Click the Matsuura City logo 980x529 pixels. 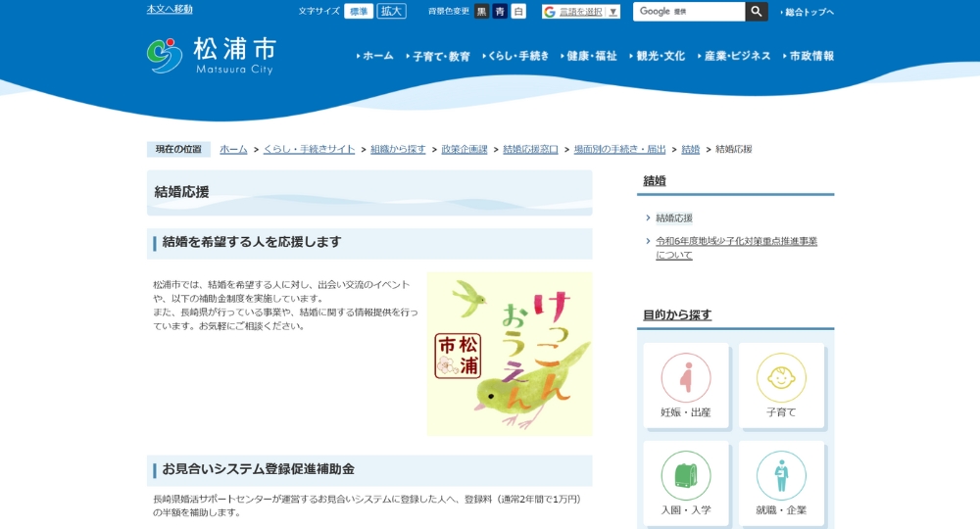[x=211, y=56]
